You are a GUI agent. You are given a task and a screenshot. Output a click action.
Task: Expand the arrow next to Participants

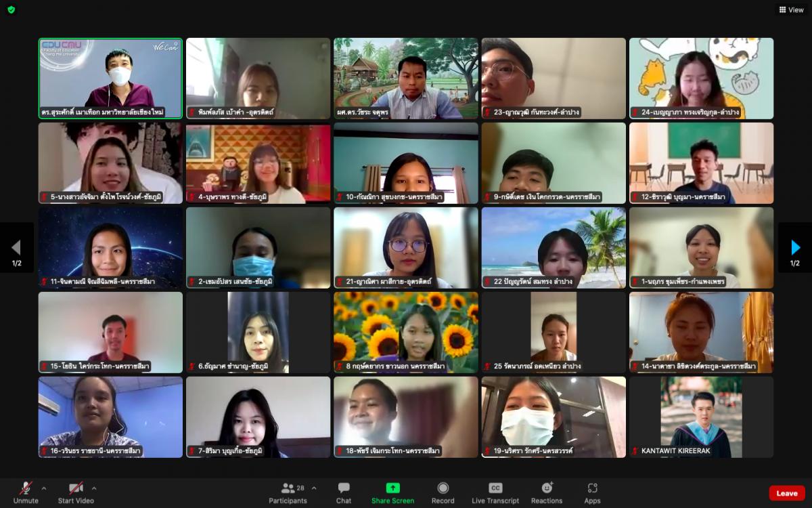click(314, 488)
